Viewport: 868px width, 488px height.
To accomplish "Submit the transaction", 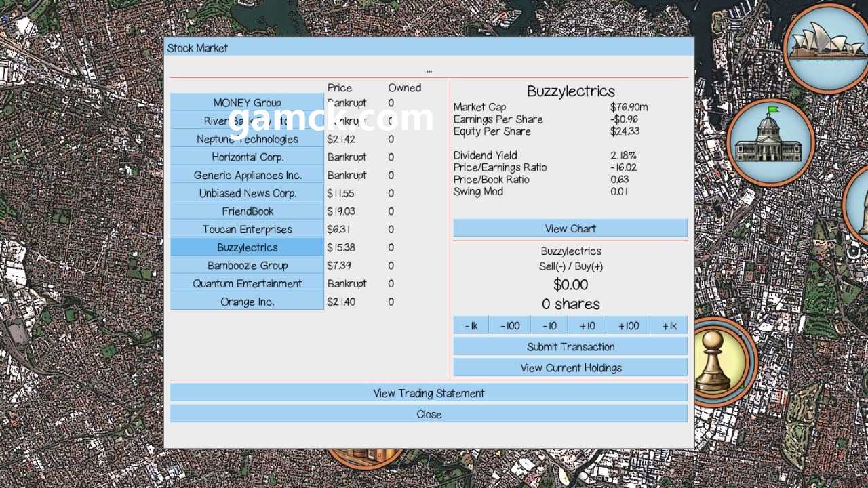I will tap(570, 346).
